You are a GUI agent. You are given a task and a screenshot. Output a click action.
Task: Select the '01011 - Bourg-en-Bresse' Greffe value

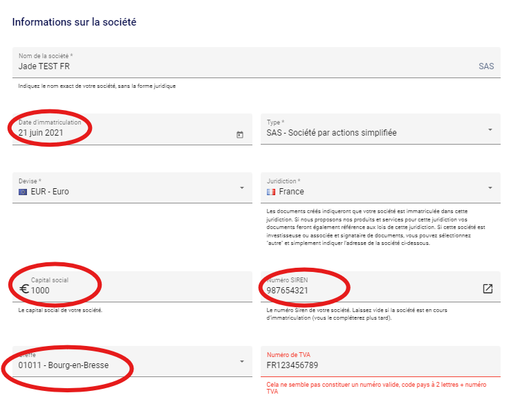(64, 365)
